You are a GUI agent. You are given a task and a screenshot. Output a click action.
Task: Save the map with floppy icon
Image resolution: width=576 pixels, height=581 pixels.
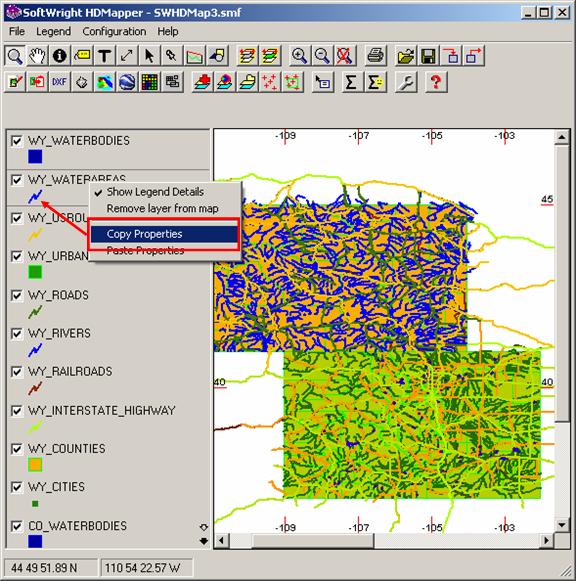428,56
